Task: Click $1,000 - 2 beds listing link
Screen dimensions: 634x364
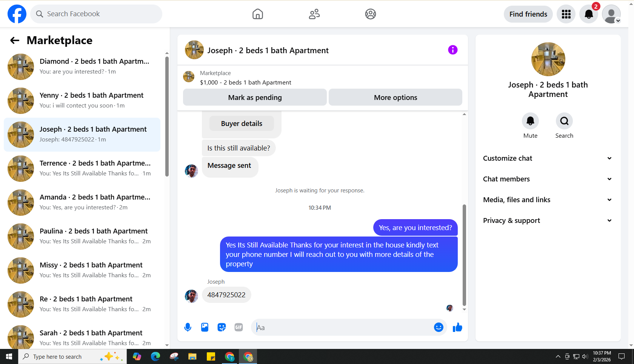Action: point(246,82)
